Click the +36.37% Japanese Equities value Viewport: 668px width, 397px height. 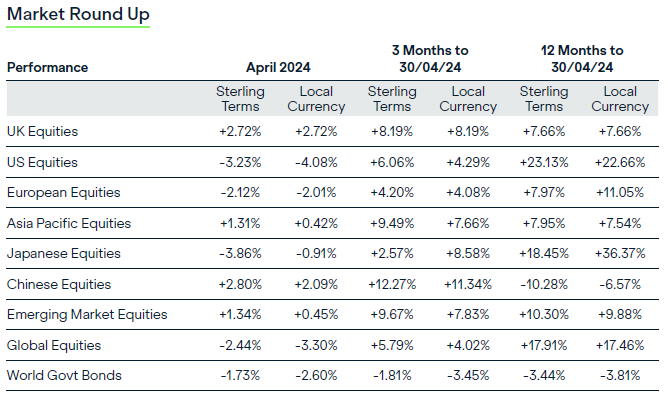[620, 253]
